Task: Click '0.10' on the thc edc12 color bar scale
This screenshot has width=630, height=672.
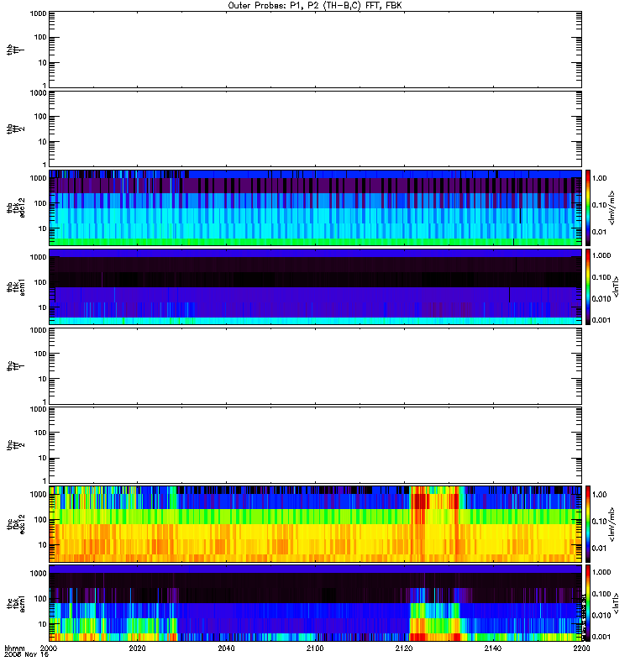Action: coord(599,521)
